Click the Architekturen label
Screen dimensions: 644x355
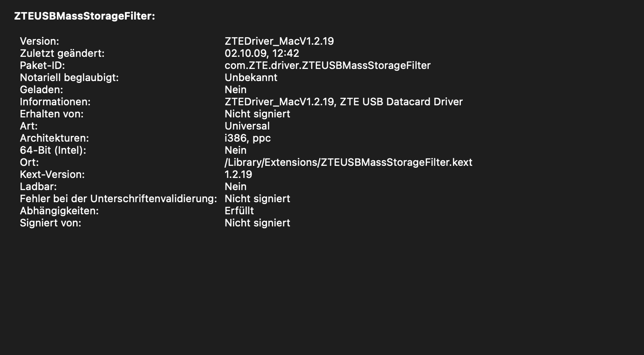[54, 138]
